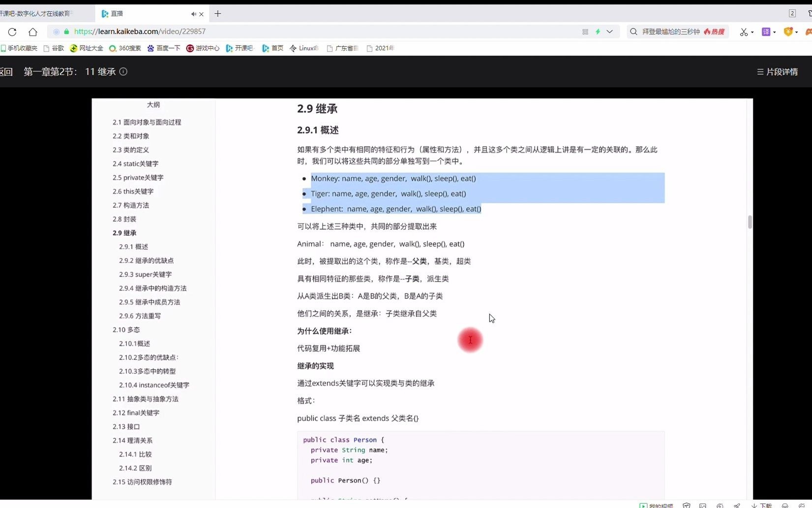Click the 返回 back button
The image size is (812, 508).
click(6, 72)
